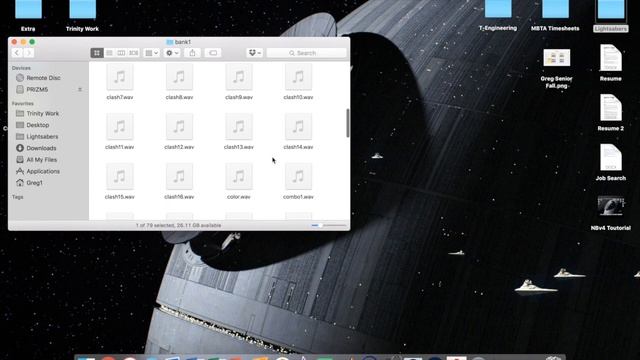The image size is (640, 360).
Task: Open the Dropbox toolbar dropdown
Action: tap(255, 53)
